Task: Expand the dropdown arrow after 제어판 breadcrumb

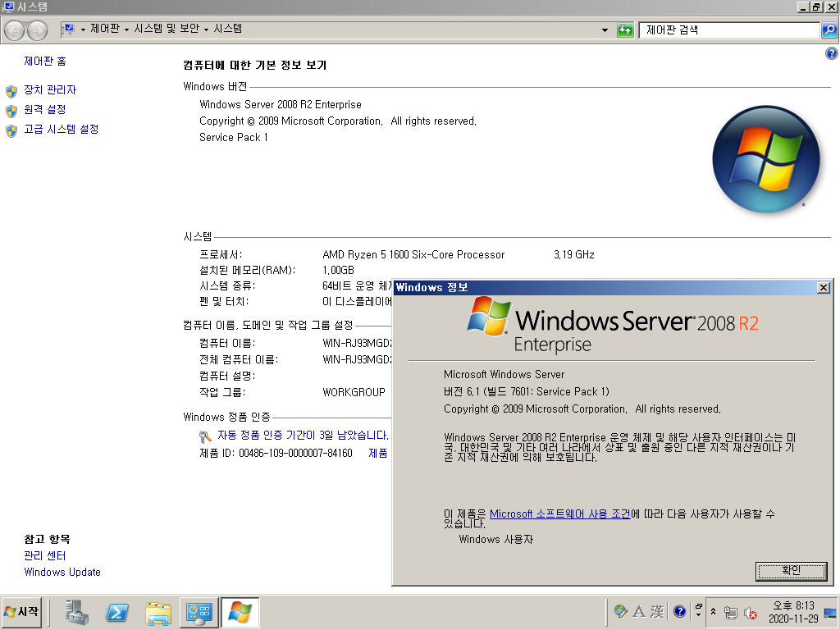Action: tap(126, 30)
